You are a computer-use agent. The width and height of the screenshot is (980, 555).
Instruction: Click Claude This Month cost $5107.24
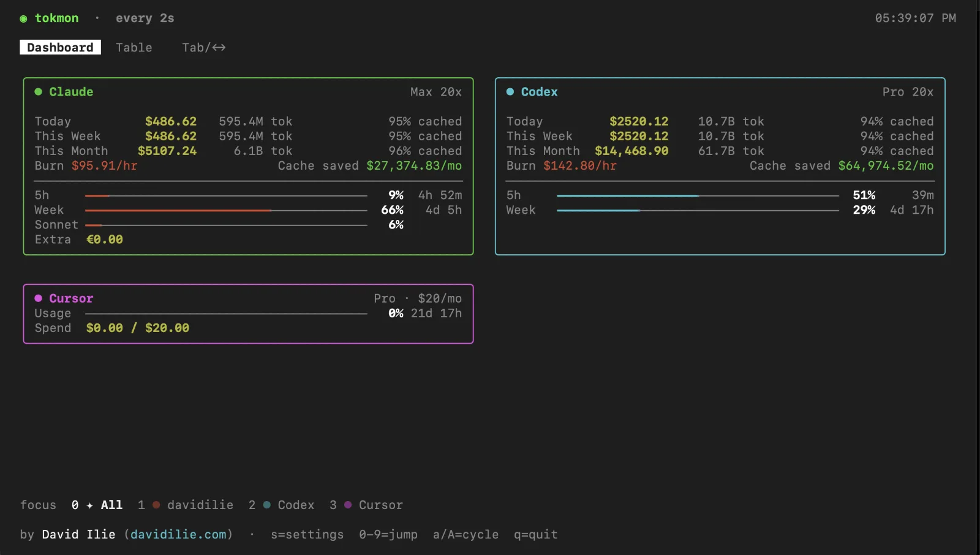[167, 151]
